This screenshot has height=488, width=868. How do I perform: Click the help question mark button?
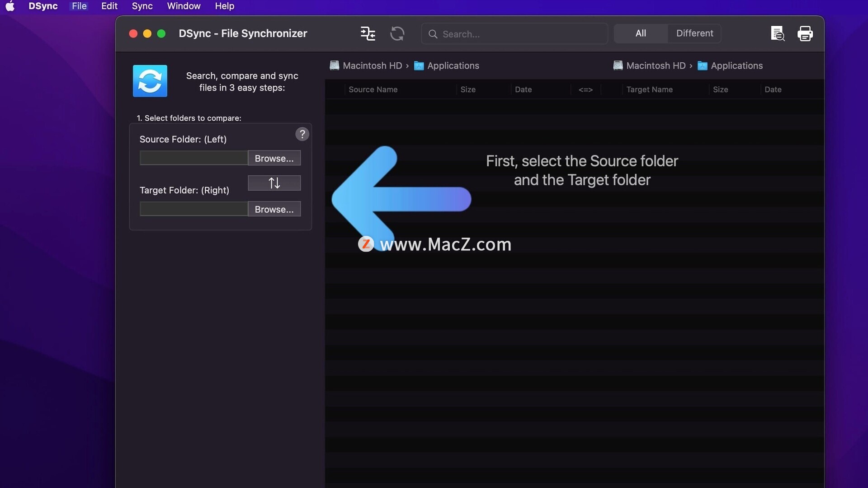pos(302,134)
